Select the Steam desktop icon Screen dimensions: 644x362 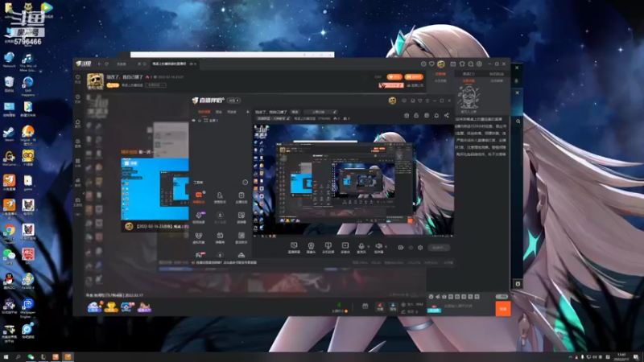click(9, 134)
